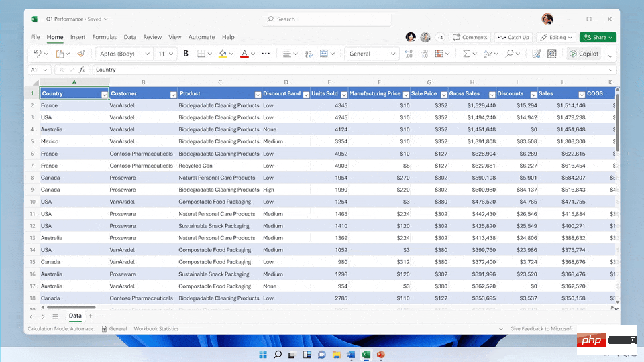
Task: Click the green Share button
Action: point(598,37)
